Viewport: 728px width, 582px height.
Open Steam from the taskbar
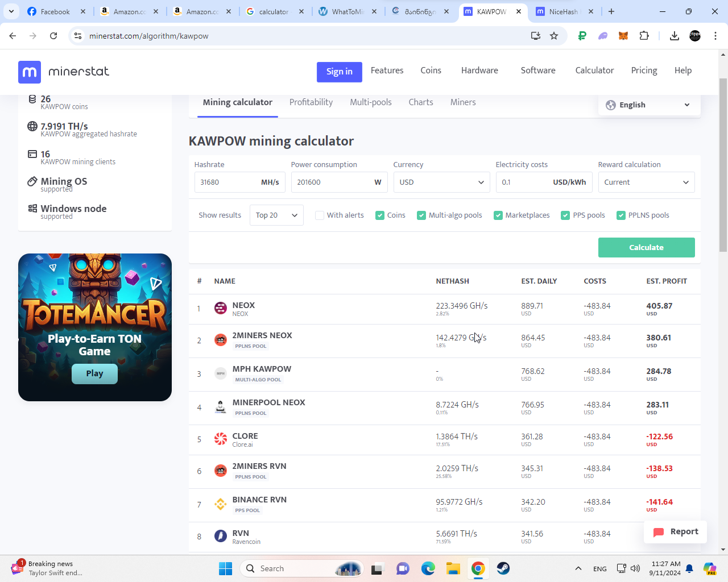pos(503,568)
